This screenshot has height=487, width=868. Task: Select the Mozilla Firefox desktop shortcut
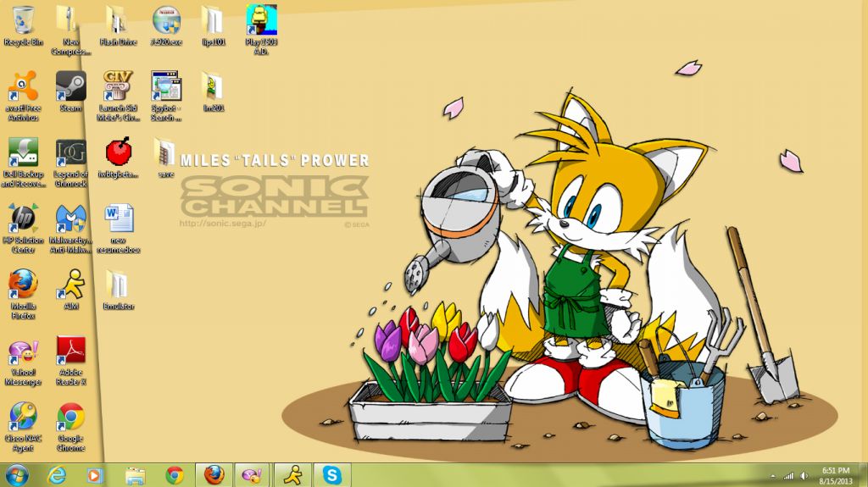pyautogui.click(x=23, y=295)
